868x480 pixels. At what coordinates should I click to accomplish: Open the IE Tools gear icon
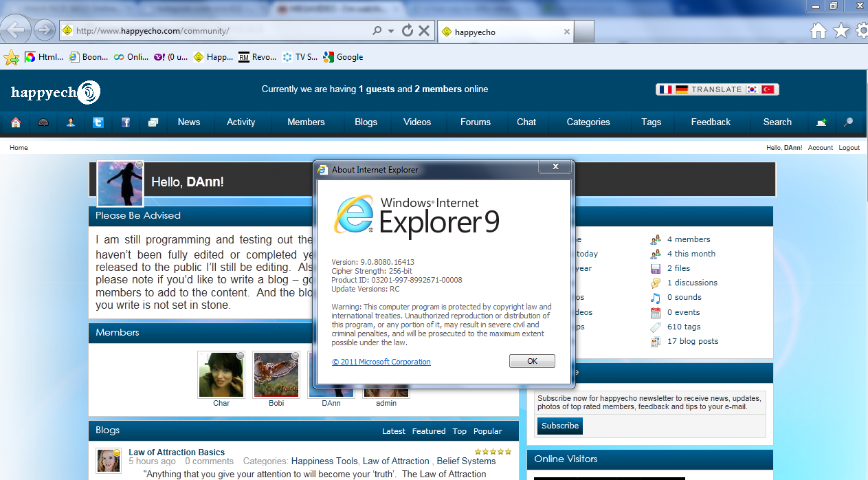[863, 31]
